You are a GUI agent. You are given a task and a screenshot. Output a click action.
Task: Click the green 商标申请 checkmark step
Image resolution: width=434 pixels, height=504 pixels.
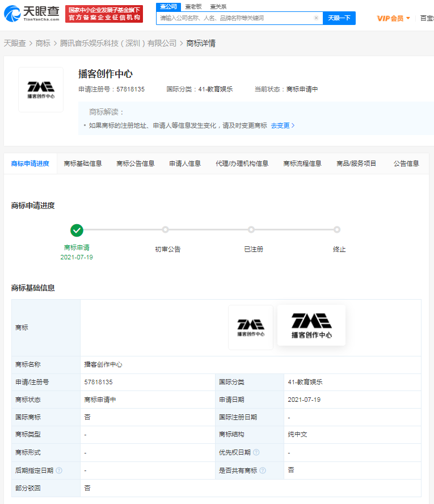(x=77, y=230)
